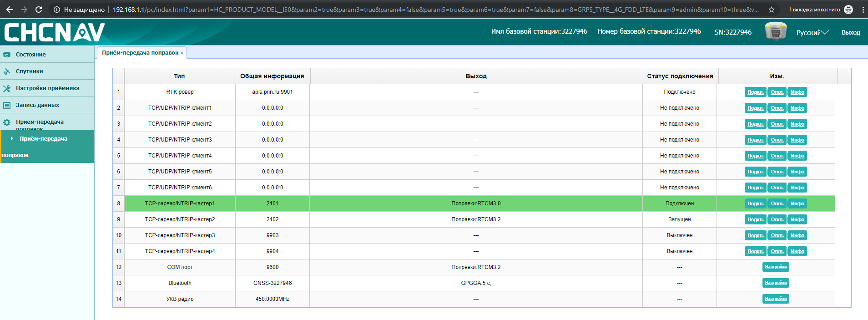Image resolution: width=868 pixels, height=320 pixels.
Task: Click Подкл. for NTRIP-кастер3 row
Action: coord(756,235)
